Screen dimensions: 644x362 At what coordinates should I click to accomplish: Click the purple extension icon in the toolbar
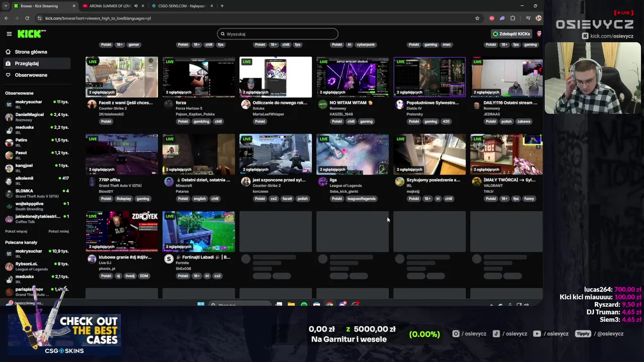[502, 18]
